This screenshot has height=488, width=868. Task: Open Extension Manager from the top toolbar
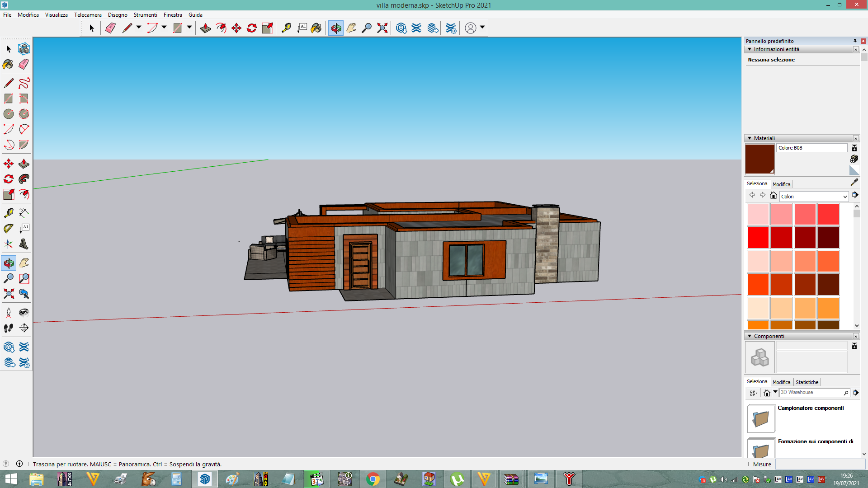pos(451,28)
